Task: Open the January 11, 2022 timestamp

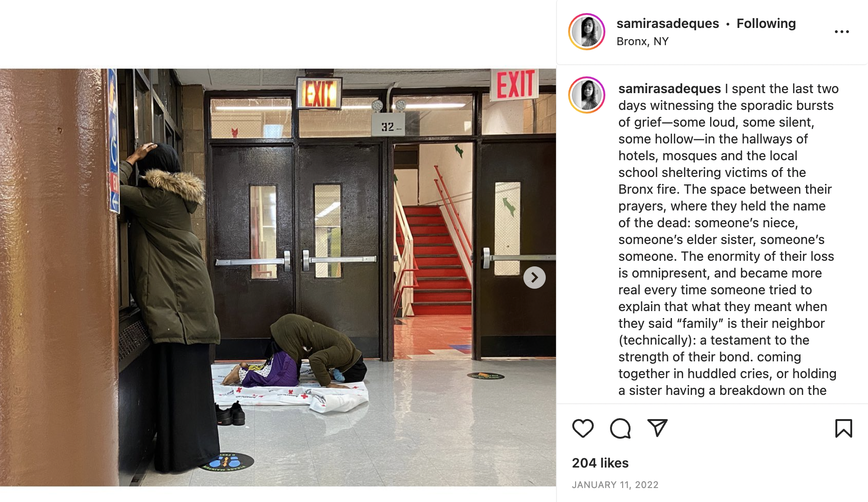Action: tap(615, 485)
